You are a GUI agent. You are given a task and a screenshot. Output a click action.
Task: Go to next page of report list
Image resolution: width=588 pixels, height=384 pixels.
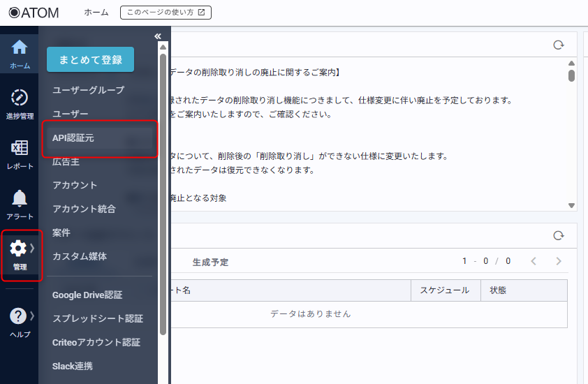[x=558, y=261]
